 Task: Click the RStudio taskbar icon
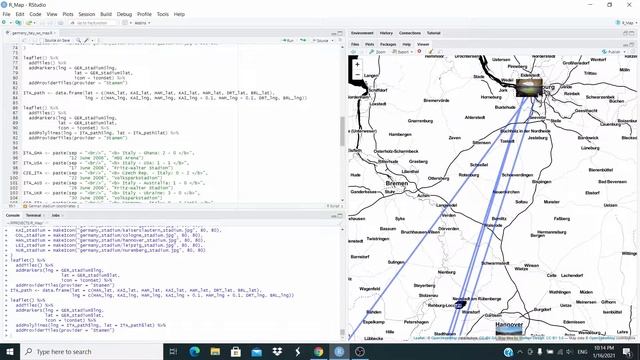339,351
